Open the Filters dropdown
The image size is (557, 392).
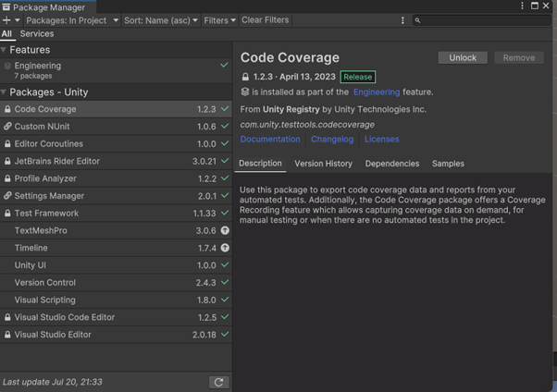(x=219, y=20)
